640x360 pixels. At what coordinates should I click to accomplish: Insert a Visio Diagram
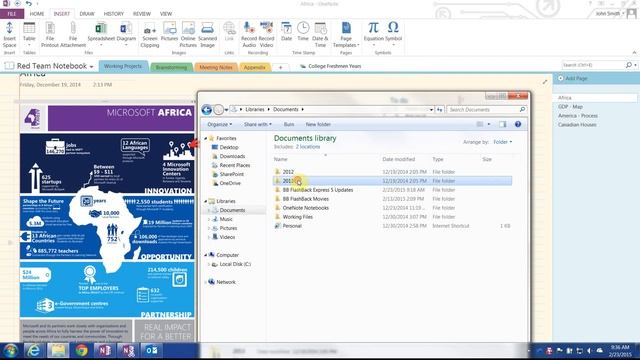coord(126,33)
